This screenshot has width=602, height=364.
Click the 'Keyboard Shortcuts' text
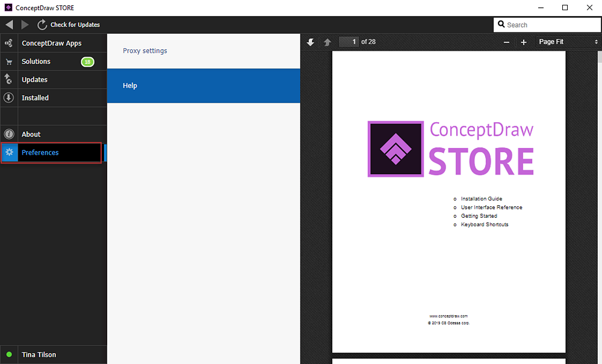[x=485, y=224]
